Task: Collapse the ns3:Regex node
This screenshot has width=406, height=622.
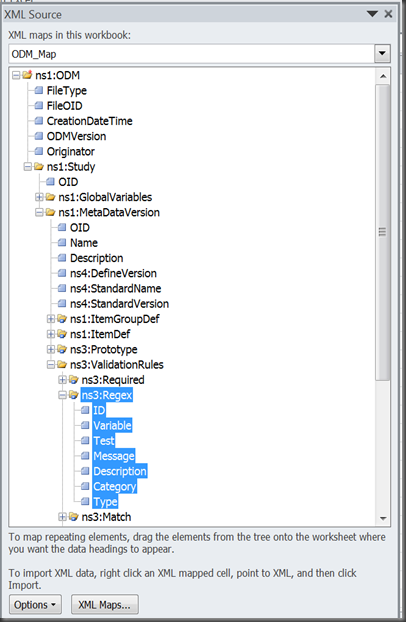Action: [62, 395]
